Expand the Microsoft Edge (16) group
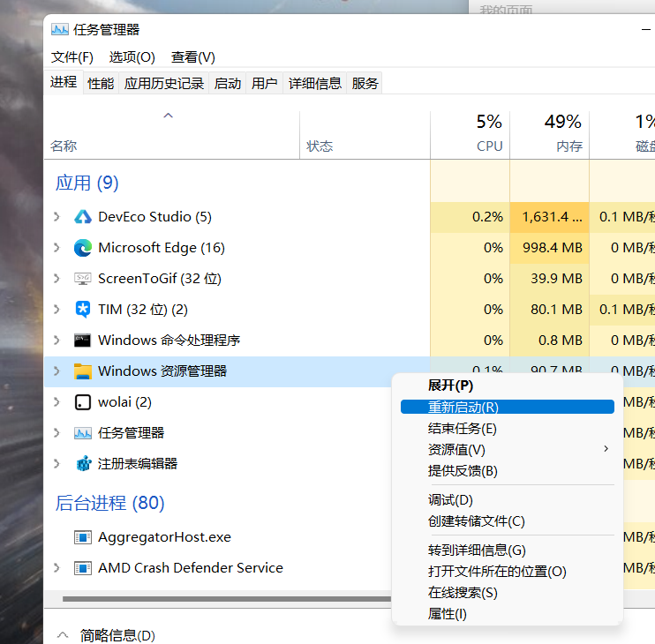 tap(56, 248)
